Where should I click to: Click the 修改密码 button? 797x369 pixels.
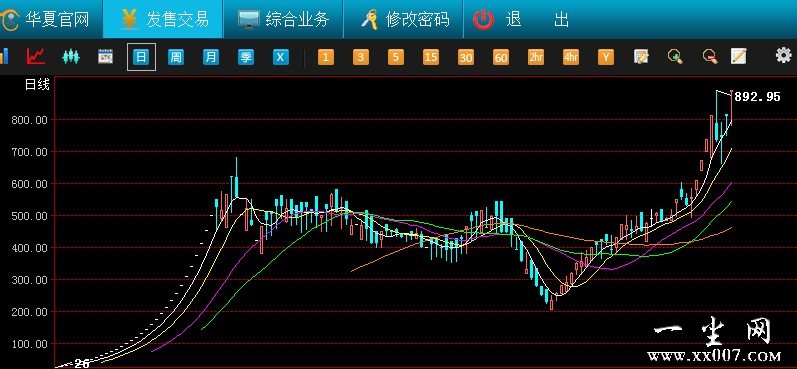point(404,19)
